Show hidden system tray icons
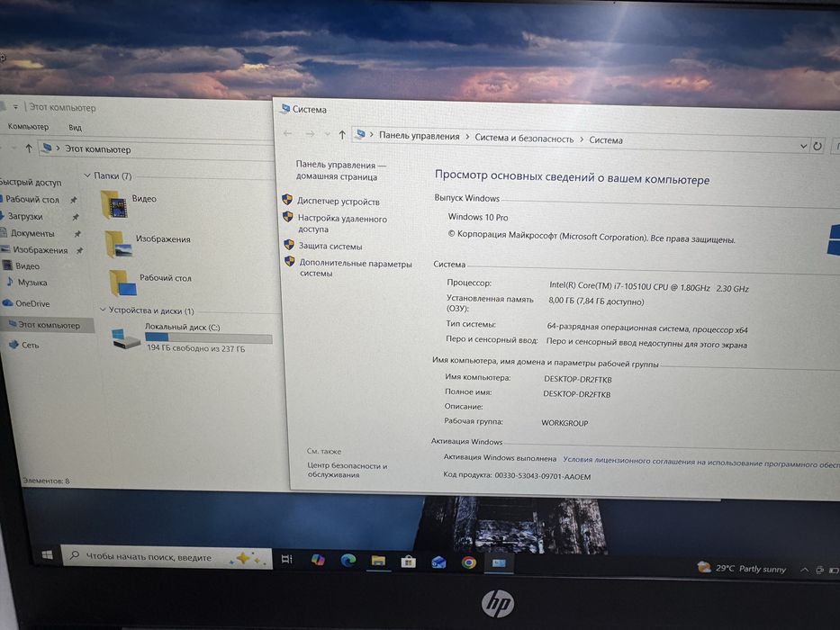This screenshot has width=840, height=630. pos(804,570)
